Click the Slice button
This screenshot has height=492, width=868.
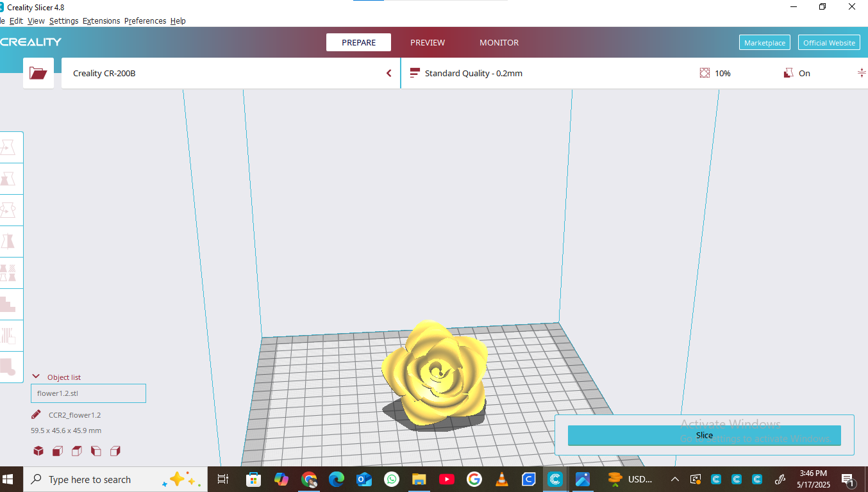(x=704, y=435)
